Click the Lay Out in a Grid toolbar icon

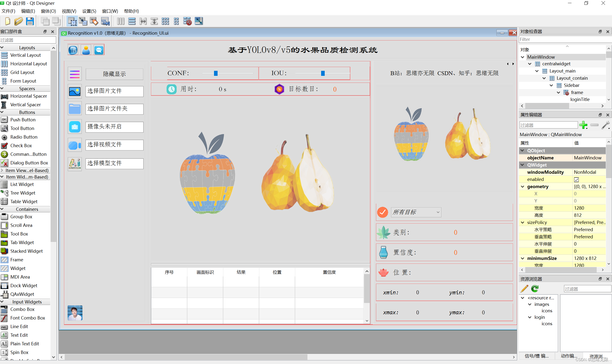(165, 21)
